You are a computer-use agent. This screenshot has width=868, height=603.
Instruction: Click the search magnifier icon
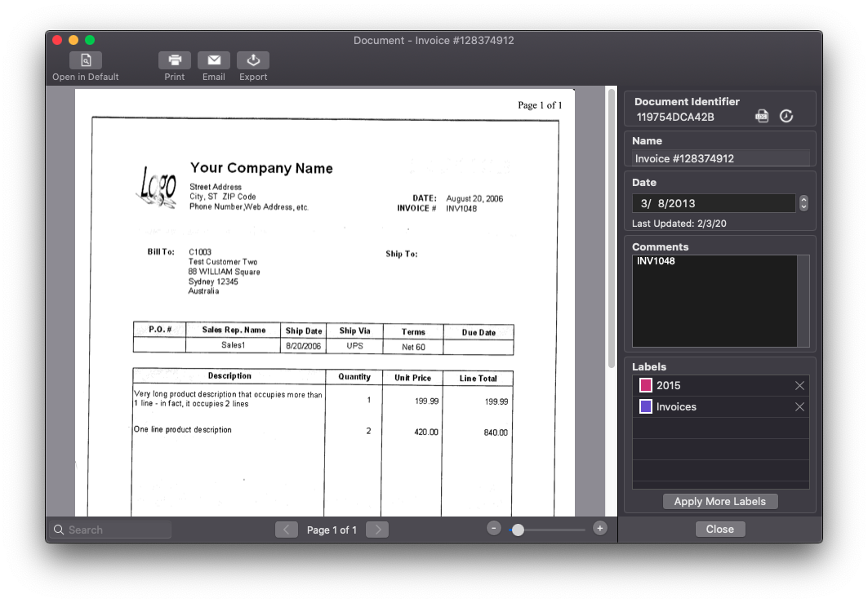[x=59, y=530]
